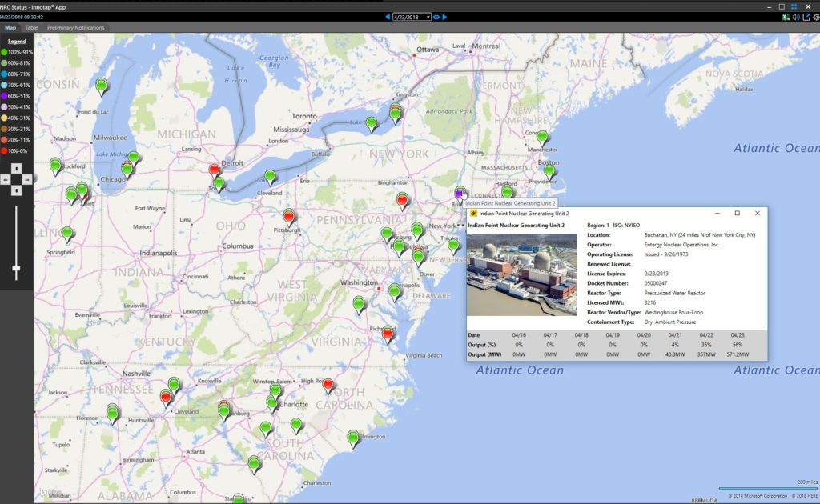Open the 4/23/2018 date dropdown
The width and height of the screenshot is (820, 504).
(x=412, y=17)
